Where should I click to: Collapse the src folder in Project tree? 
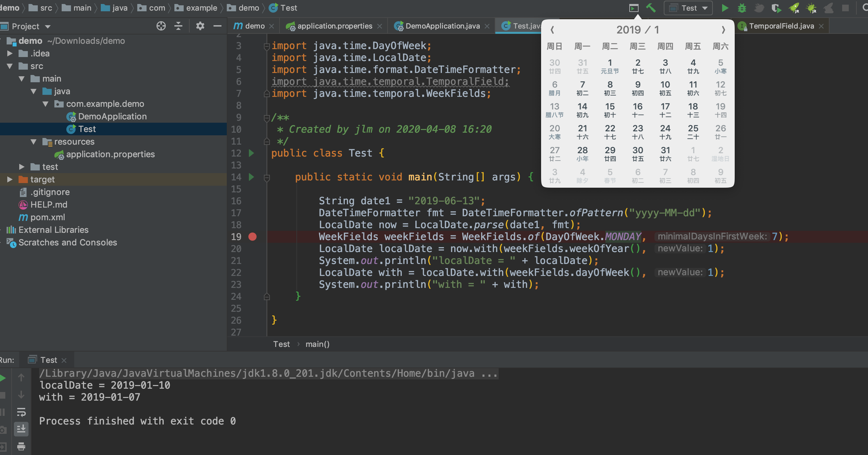(x=10, y=66)
